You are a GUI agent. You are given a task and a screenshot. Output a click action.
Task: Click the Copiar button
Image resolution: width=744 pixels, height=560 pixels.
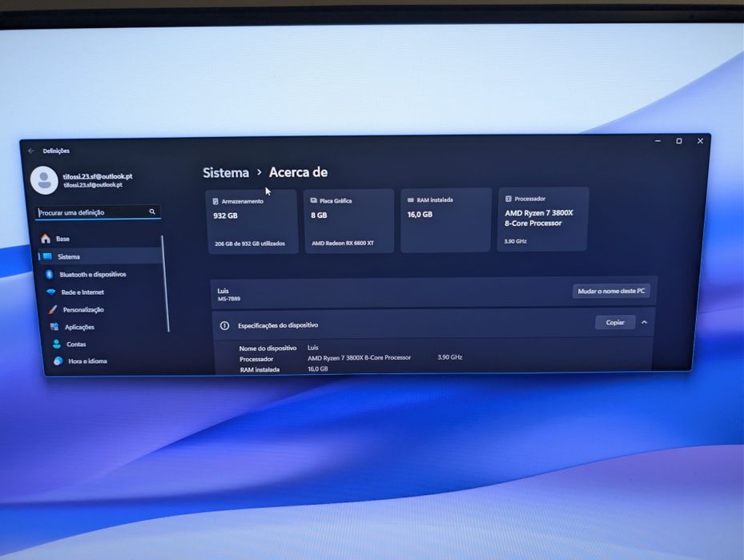tap(615, 322)
